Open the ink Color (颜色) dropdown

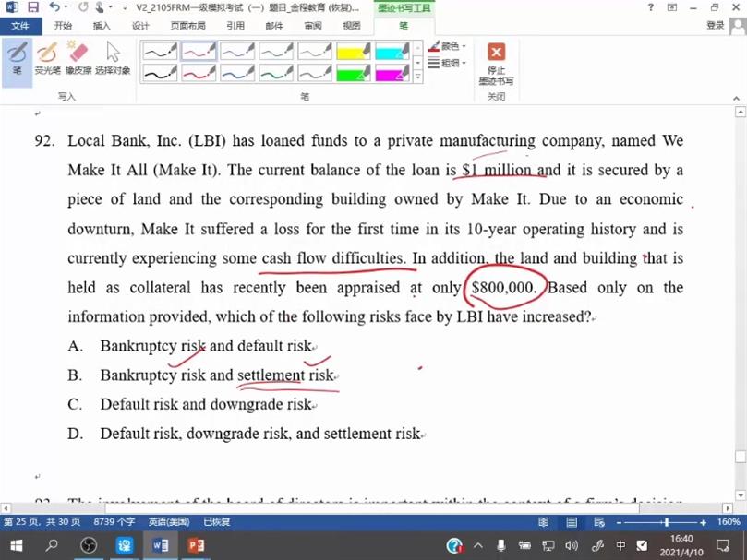pyautogui.click(x=447, y=46)
